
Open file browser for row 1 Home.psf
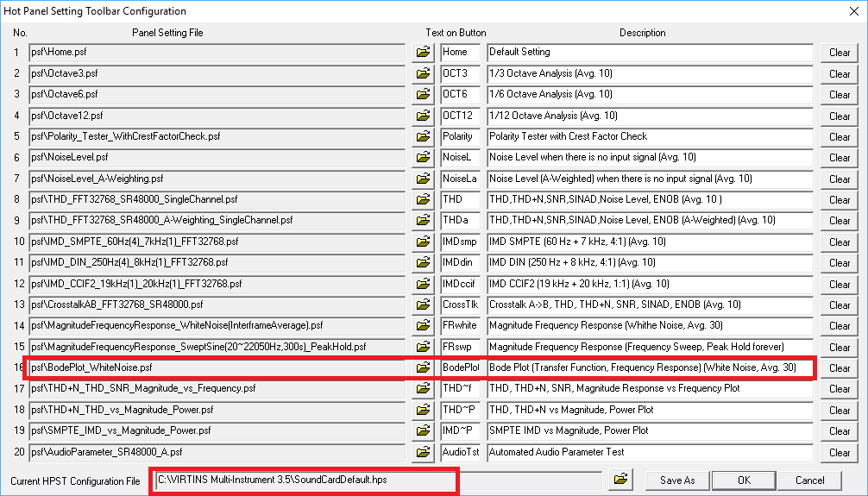(x=423, y=53)
